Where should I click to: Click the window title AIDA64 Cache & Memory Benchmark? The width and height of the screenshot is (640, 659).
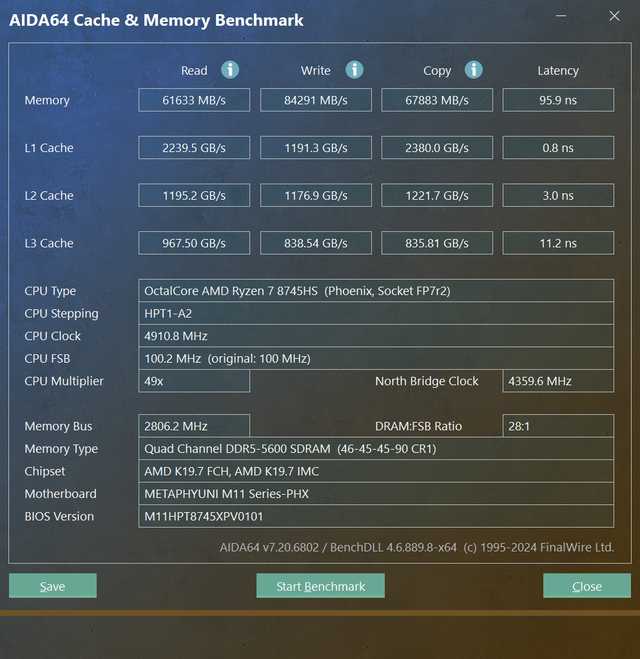156,20
